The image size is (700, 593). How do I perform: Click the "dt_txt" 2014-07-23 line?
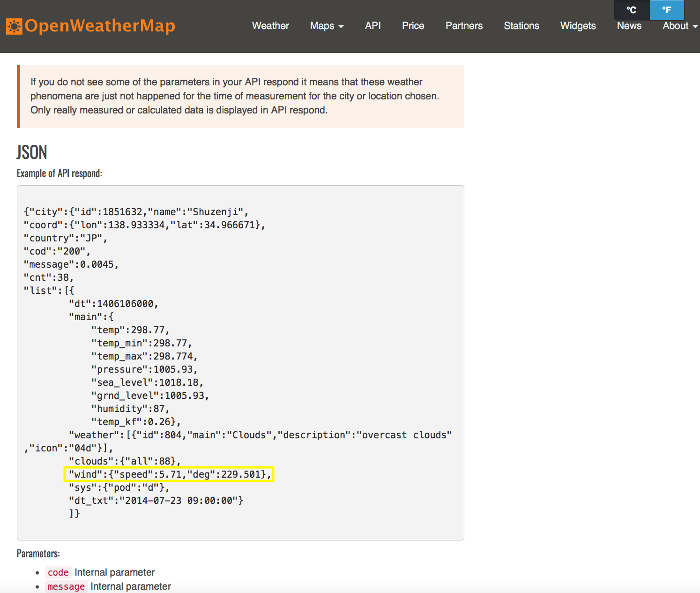(156, 501)
